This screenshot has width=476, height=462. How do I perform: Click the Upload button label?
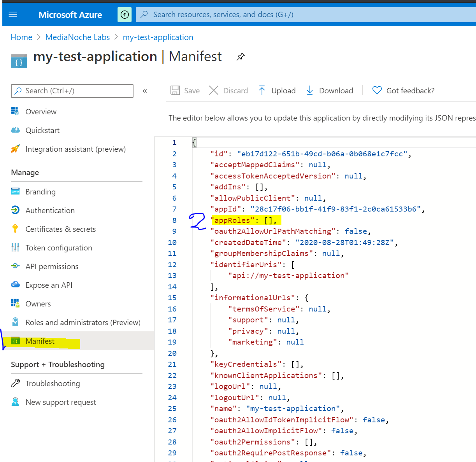tap(283, 91)
